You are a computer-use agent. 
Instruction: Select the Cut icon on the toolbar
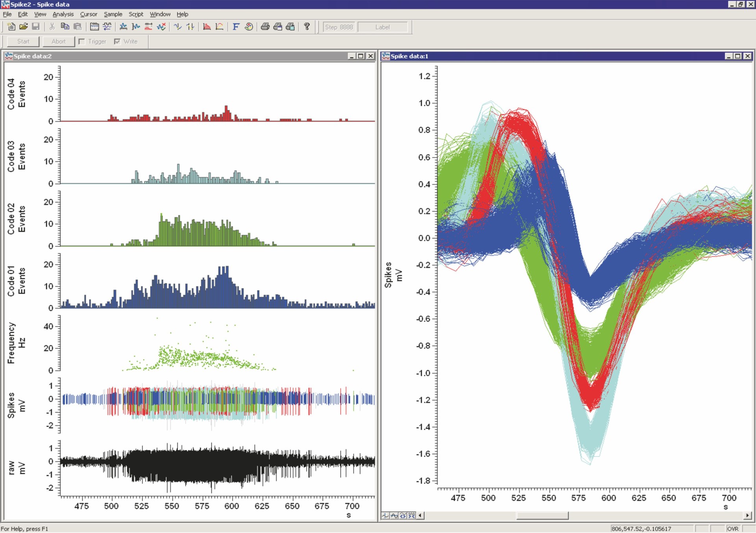[x=51, y=27]
